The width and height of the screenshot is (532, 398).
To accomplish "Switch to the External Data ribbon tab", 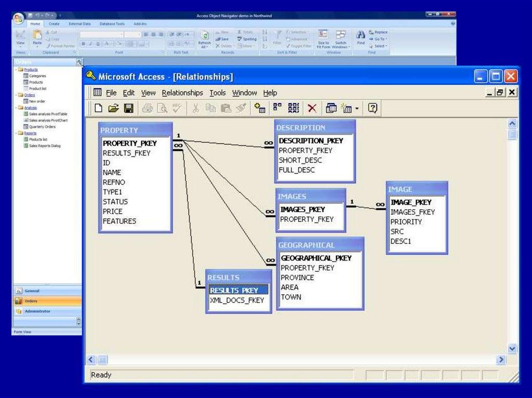I will [x=79, y=24].
